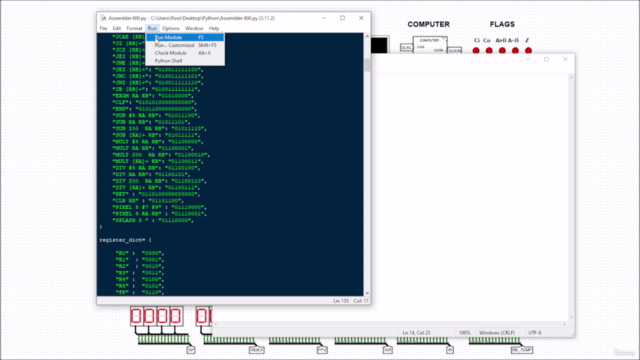Open the Window menu in IDLE
Screen dimensions: 640x360
pyautogui.click(x=194, y=29)
